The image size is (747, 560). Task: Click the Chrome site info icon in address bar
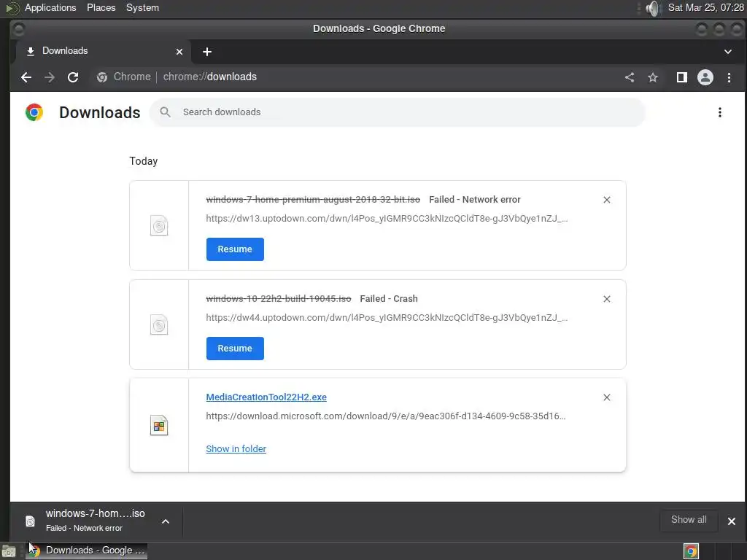(x=102, y=77)
